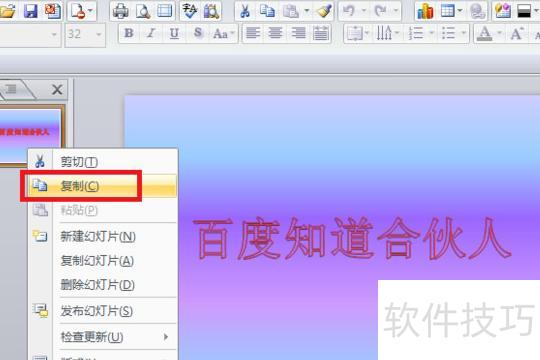540x360 pixels.
Task: Align text left
Action: pos(253,33)
